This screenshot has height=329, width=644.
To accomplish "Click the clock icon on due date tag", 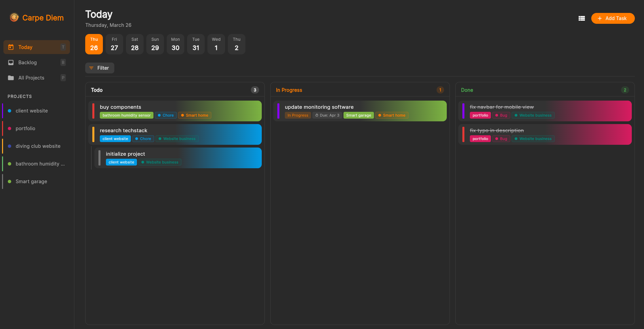I will (x=317, y=116).
